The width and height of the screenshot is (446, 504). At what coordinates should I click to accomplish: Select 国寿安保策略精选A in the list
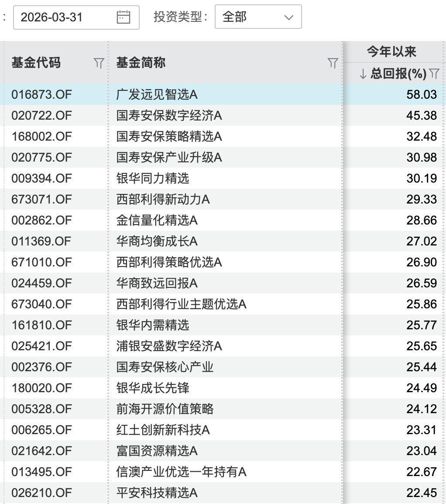169,136
